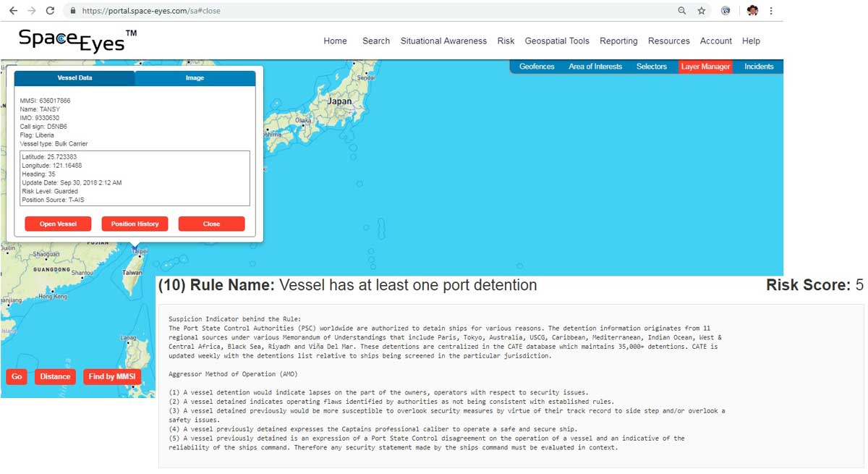Select the Layer Manager tab
Screen dimensions: 868x474
click(705, 67)
